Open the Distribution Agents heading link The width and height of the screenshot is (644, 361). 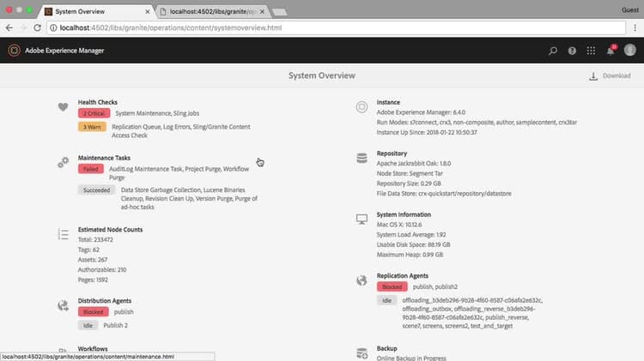click(x=105, y=301)
